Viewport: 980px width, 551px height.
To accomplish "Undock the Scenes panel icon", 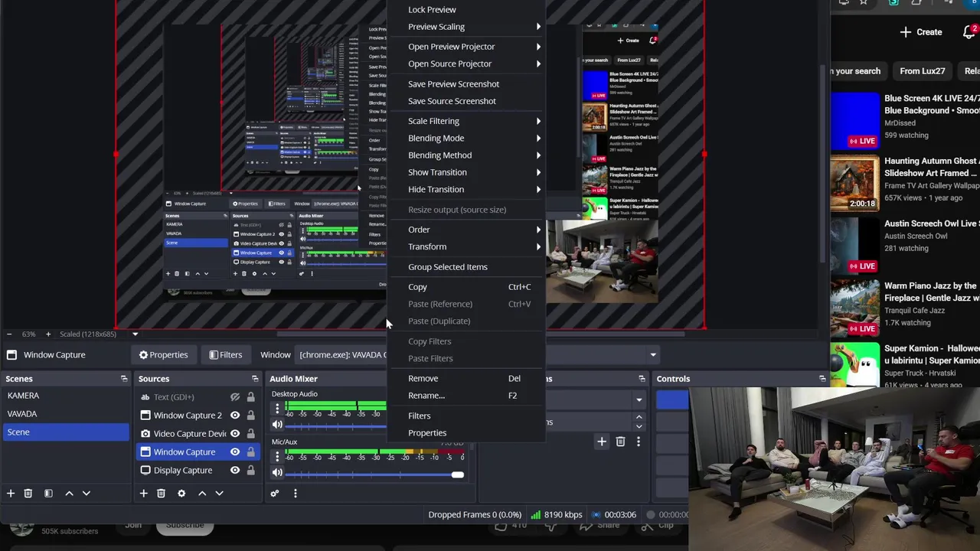I will 124,379.
